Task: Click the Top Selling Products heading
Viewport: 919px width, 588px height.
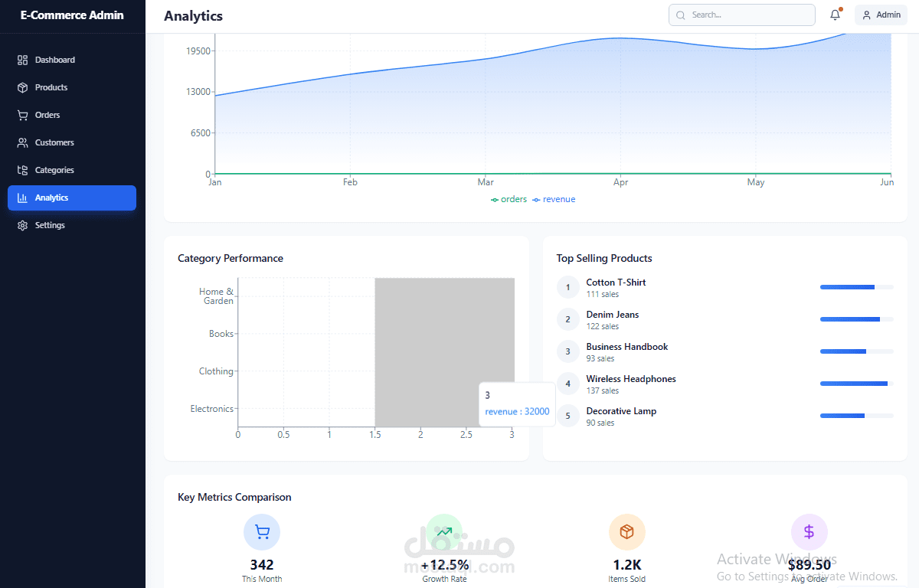Action: pyautogui.click(x=604, y=259)
